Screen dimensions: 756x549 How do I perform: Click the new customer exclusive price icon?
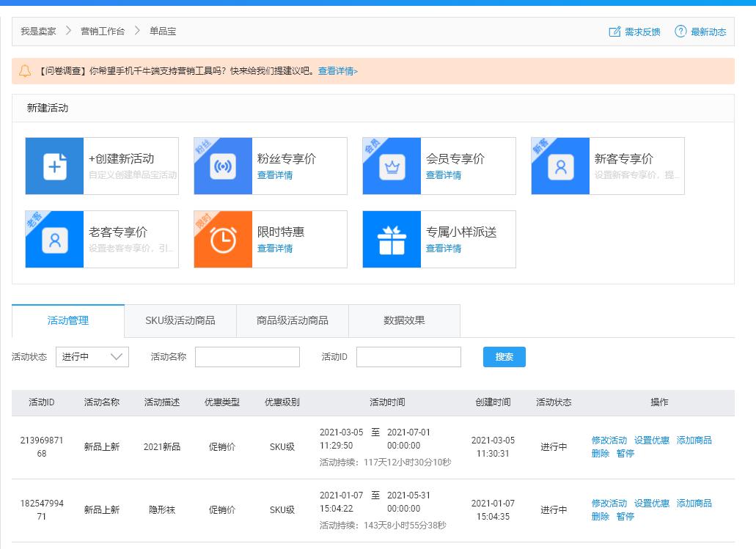[560, 166]
